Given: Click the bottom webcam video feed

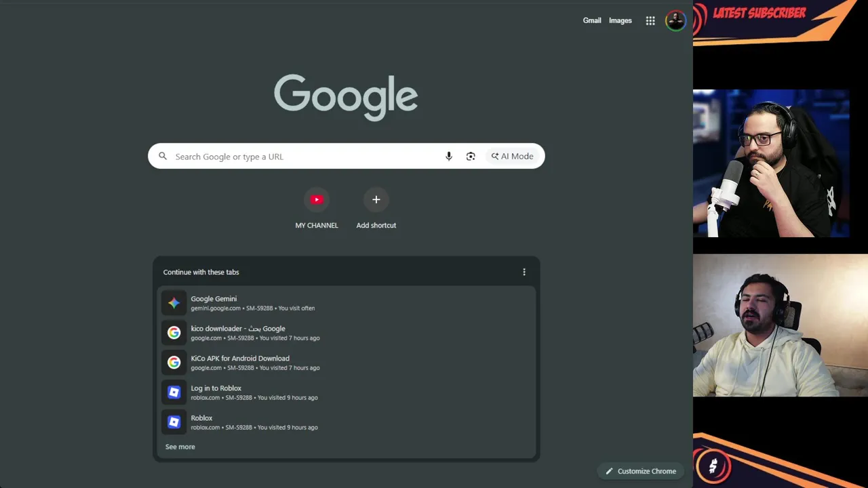Looking at the screenshot, I should [781, 325].
